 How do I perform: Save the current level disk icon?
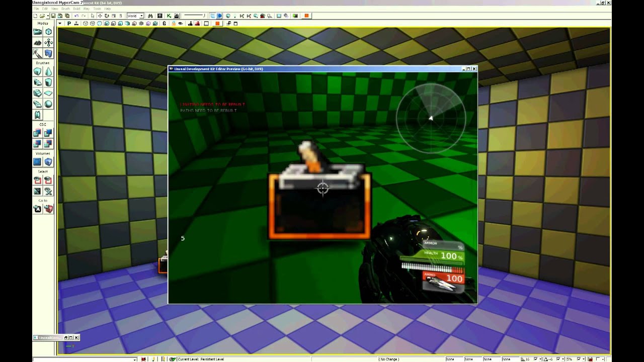click(x=53, y=16)
